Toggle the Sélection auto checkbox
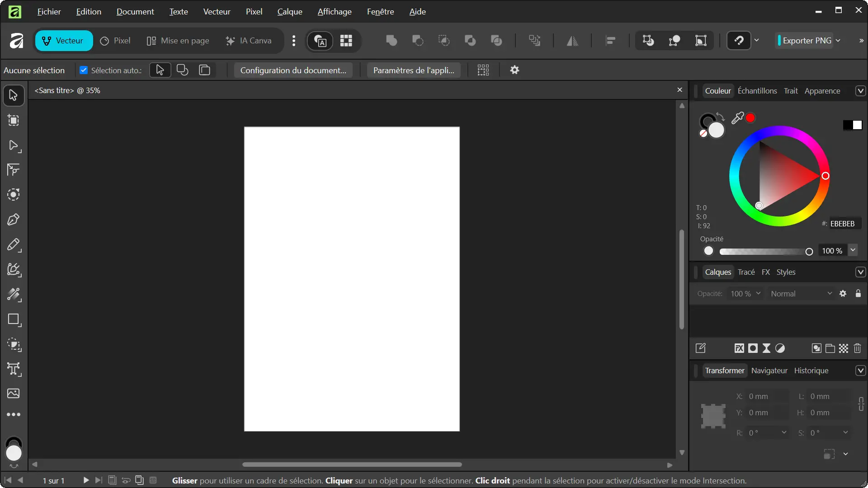868x488 pixels. tap(84, 70)
